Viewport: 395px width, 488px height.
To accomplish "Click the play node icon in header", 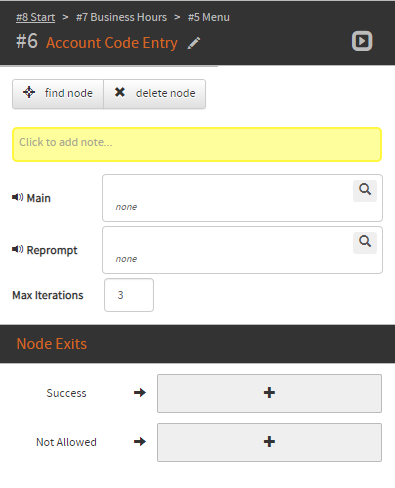I will pyautogui.click(x=362, y=41).
